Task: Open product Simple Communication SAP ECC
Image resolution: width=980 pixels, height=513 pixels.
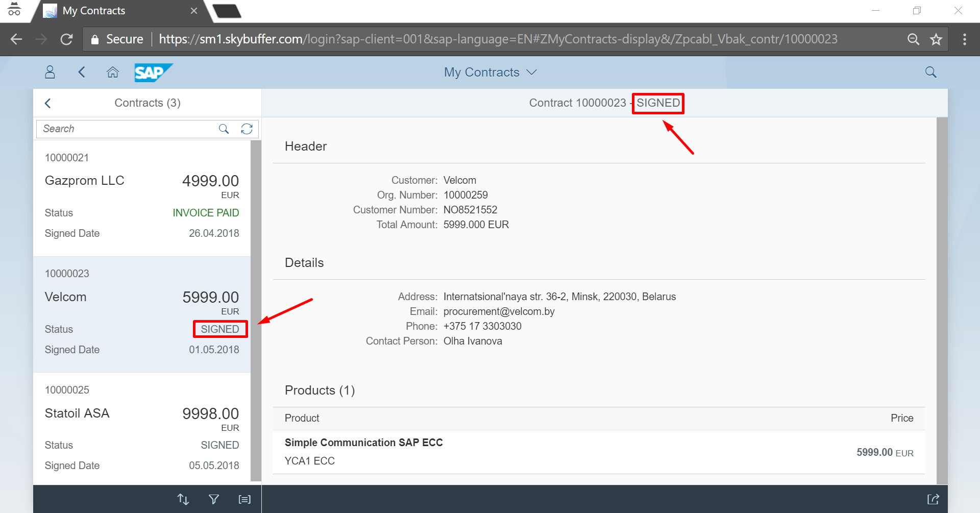Action: click(363, 443)
